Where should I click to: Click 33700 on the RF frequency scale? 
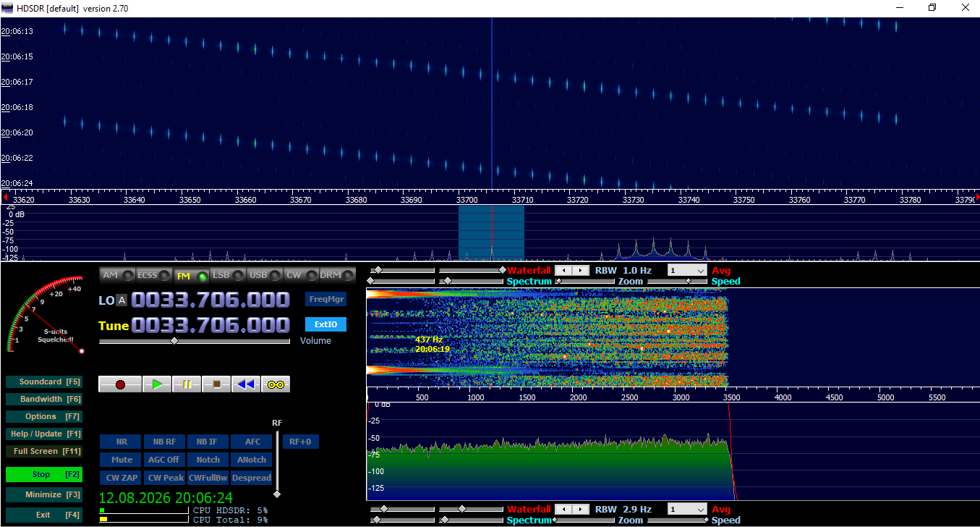coord(466,200)
